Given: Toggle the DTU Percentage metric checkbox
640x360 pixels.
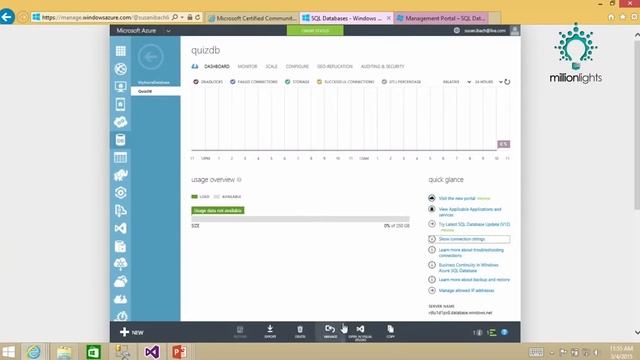Looking at the screenshot, I should click(x=384, y=82).
